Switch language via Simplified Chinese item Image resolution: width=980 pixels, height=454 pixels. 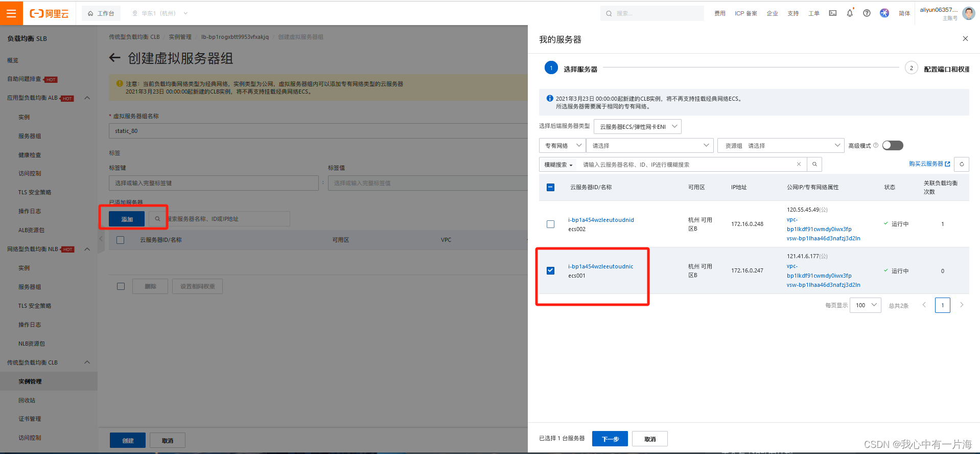click(x=904, y=14)
